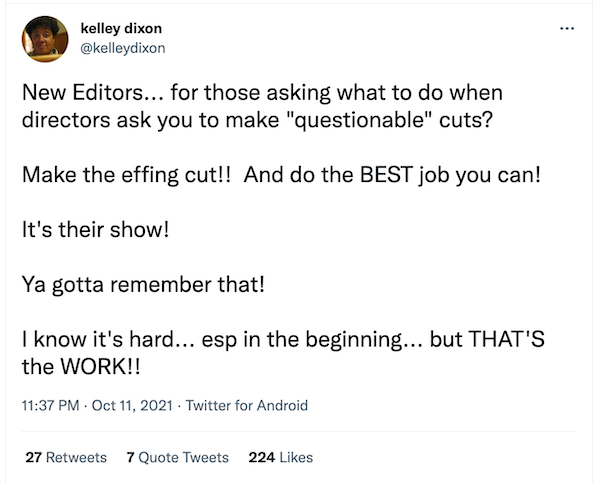The image size is (600, 483).
Task: Click the word "questionable" in the tweet
Action: point(359,120)
